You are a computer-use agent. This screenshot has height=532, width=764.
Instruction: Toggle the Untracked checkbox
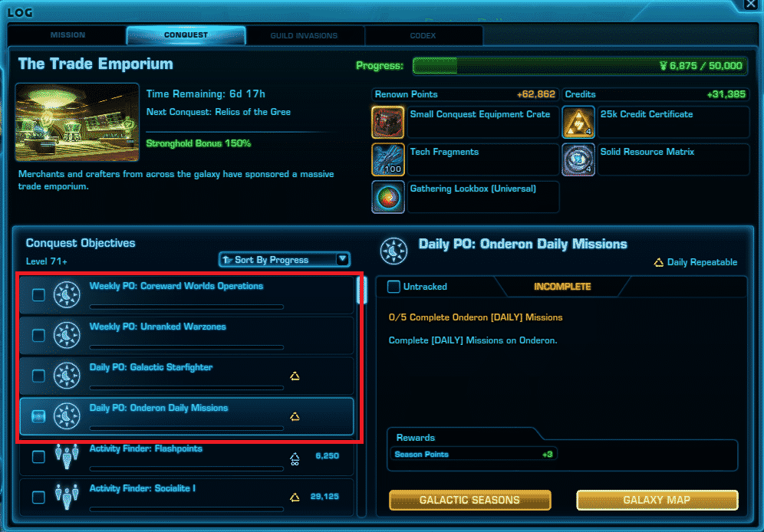394,287
